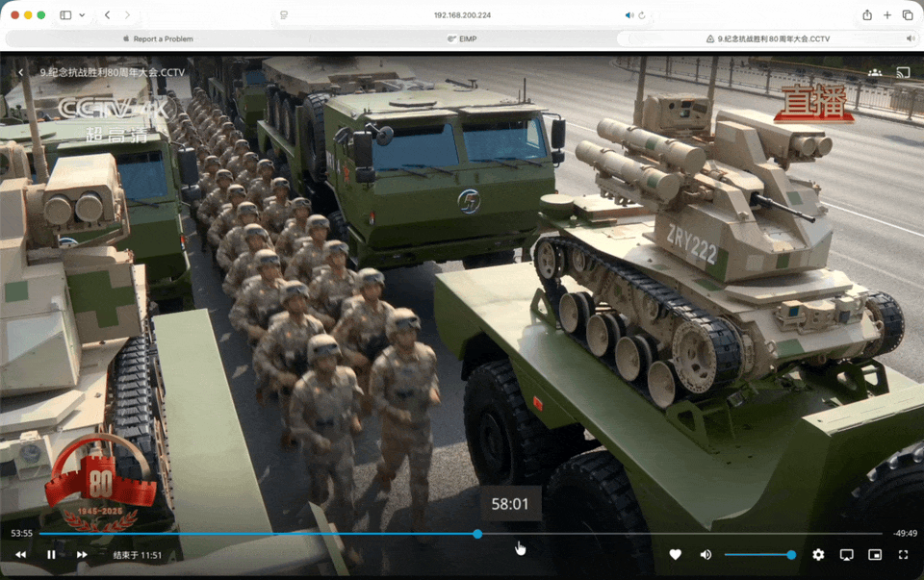924x580 pixels.
Task: Start AirPlay from the player controls
Action: tap(847, 555)
